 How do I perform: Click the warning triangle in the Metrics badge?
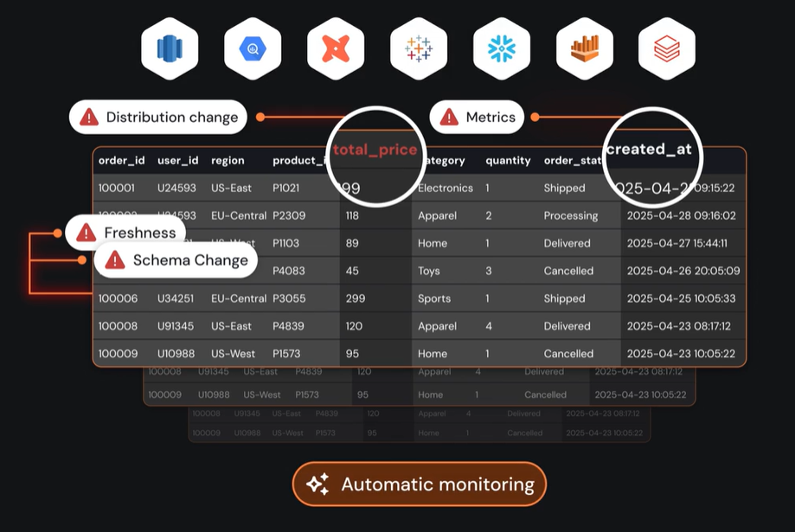(x=449, y=117)
